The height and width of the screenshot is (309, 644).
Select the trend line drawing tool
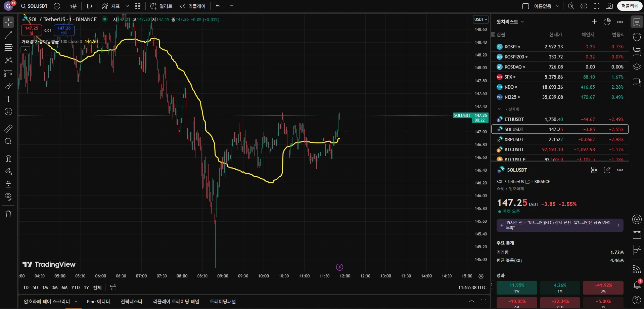coord(8,35)
